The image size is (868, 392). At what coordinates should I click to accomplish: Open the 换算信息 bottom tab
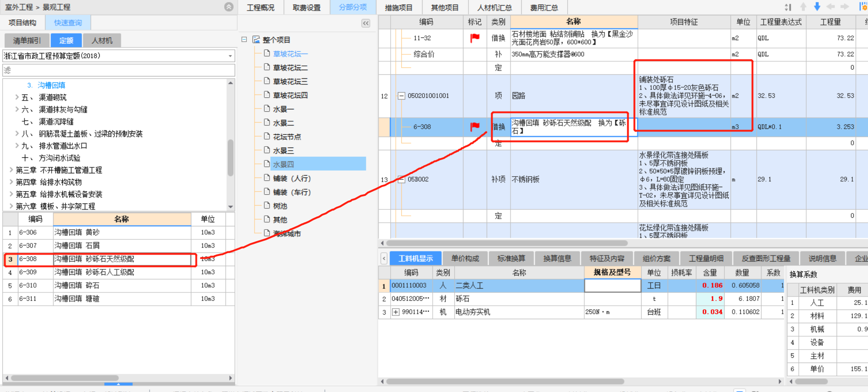click(x=557, y=258)
